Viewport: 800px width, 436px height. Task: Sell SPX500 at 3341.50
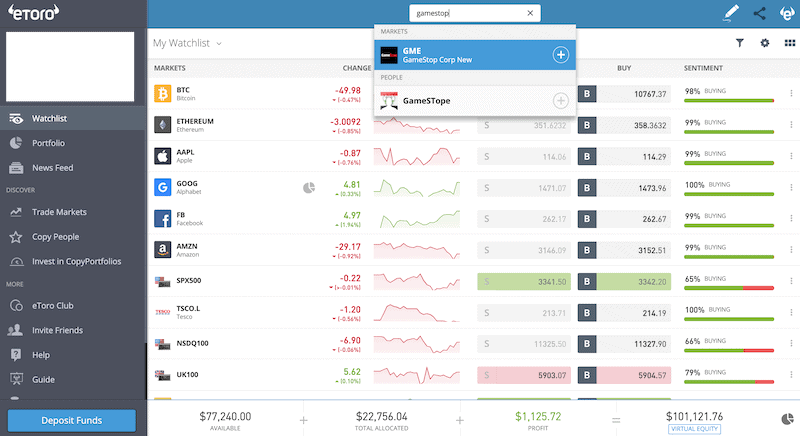pyautogui.click(x=524, y=281)
